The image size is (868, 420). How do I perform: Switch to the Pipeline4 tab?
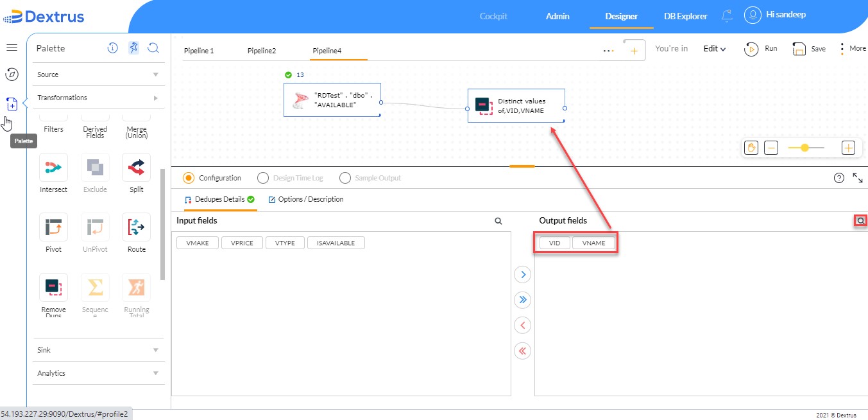327,51
